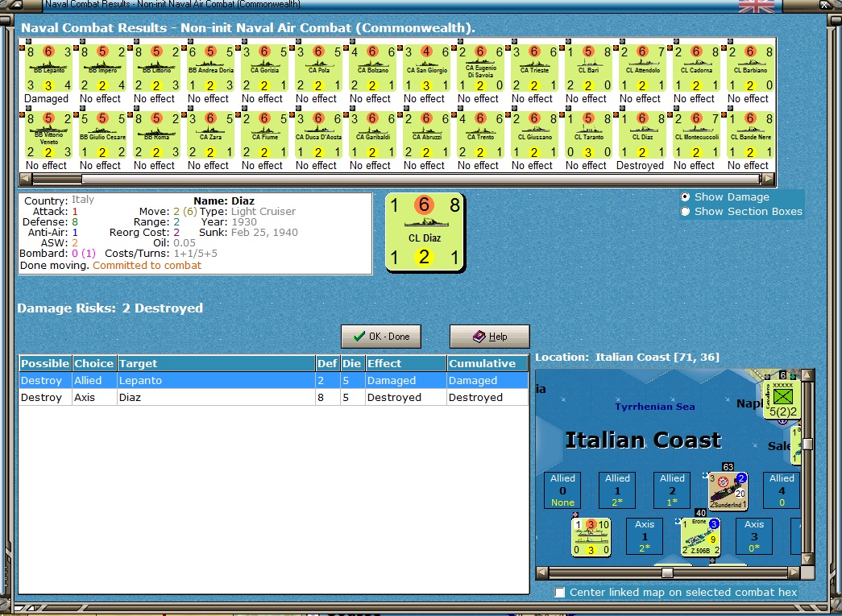Image resolution: width=842 pixels, height=616 pixels.
Task: Click the Sunderland aircraft counter on map
Action: coord(728,491)
